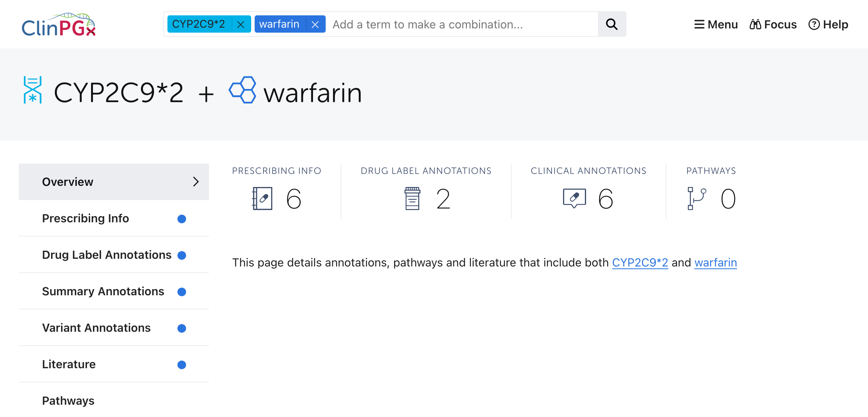Select Drug Label Annotations in the sidebar

pos(107,255)
